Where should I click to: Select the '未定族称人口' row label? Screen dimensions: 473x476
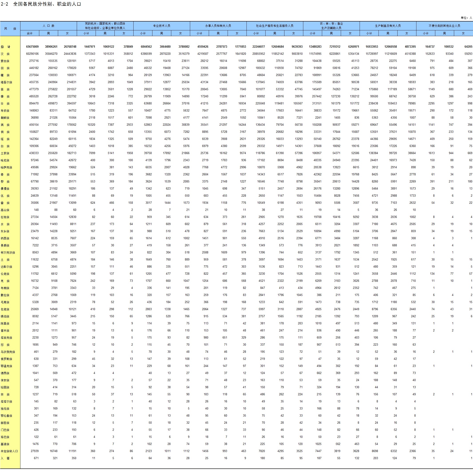(x=9, y=451)
